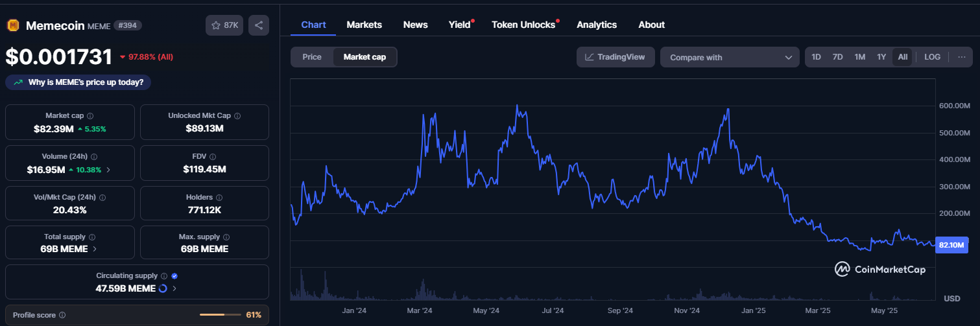The height and width of the screenshot is (326, 980).
Task: Open the Compare with dropdown
Action: pos(730,57)
